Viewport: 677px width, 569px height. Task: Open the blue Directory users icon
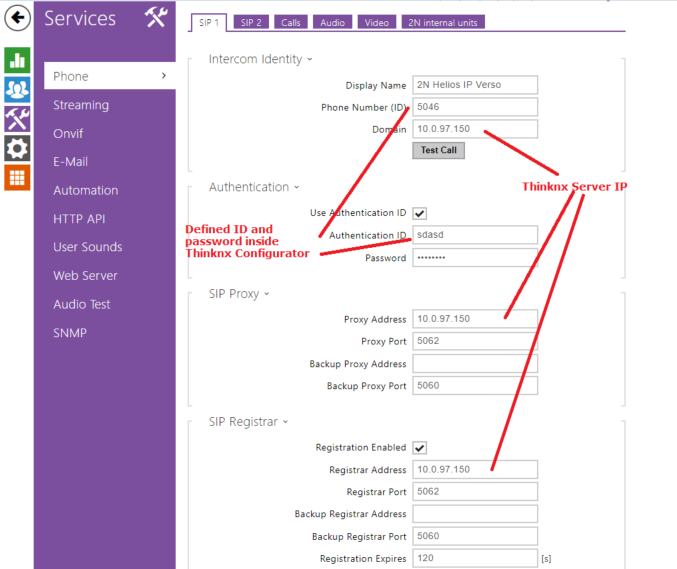17,89
